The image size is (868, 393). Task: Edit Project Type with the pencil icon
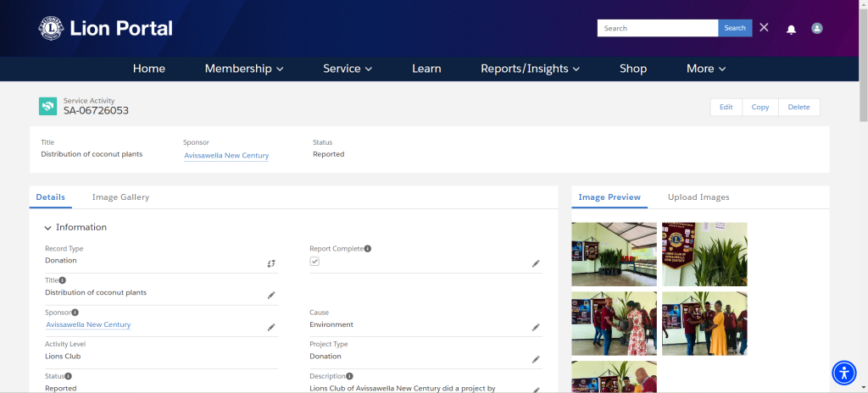pos(536,359)
